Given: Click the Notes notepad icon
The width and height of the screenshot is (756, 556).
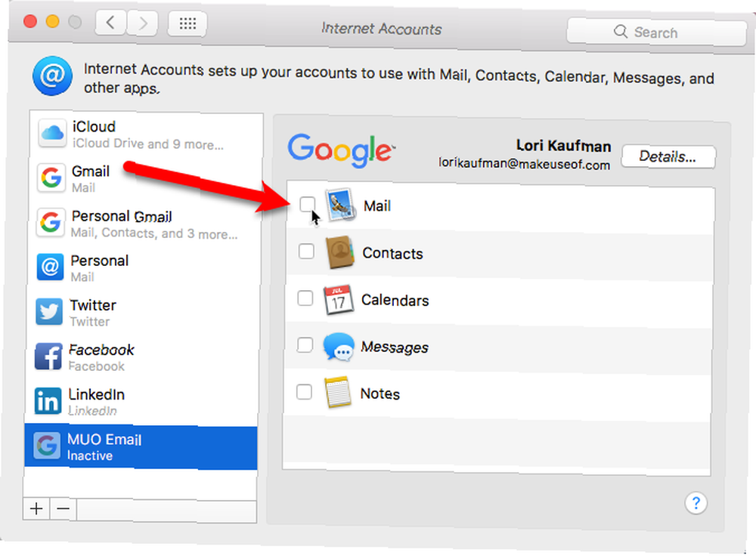Looking at the screenshot, I should [337, 393].
